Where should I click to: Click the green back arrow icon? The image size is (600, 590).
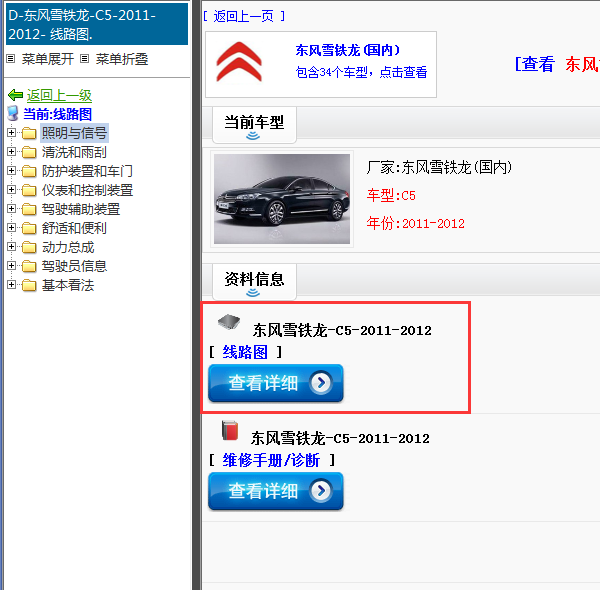pos(15,95)
